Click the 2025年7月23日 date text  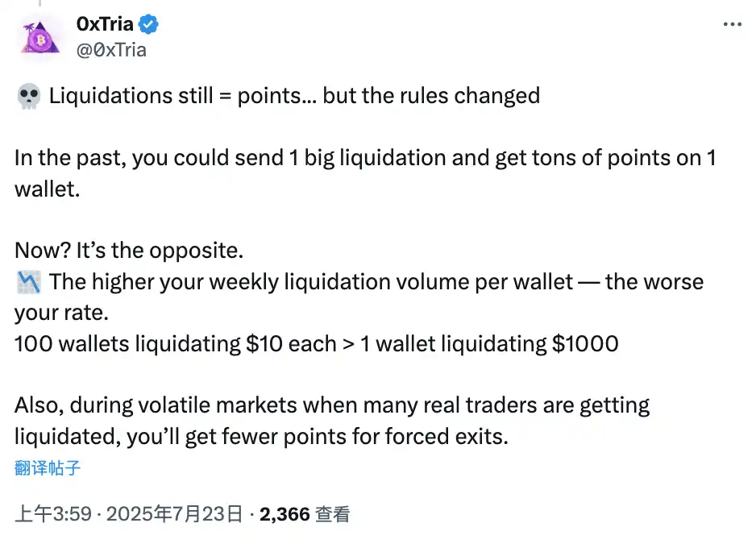coord(174,513)
